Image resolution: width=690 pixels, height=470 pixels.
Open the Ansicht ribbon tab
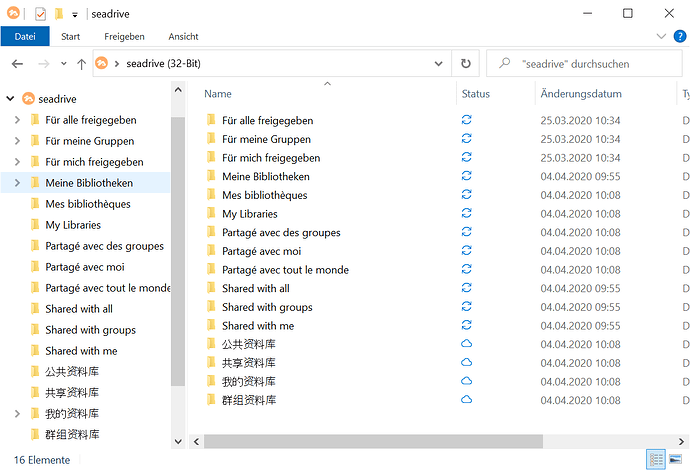click(183, 37)
